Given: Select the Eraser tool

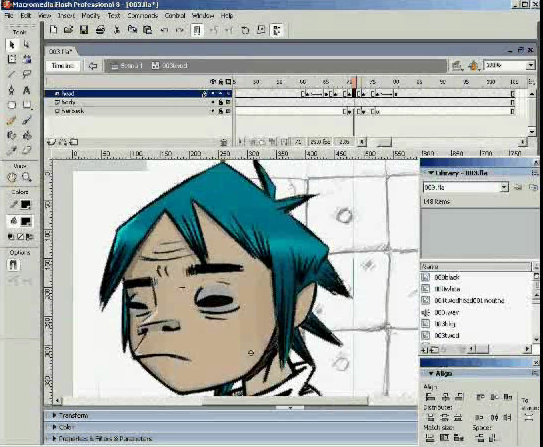Looking at the screenshot, I should click(x=26, y=150).
